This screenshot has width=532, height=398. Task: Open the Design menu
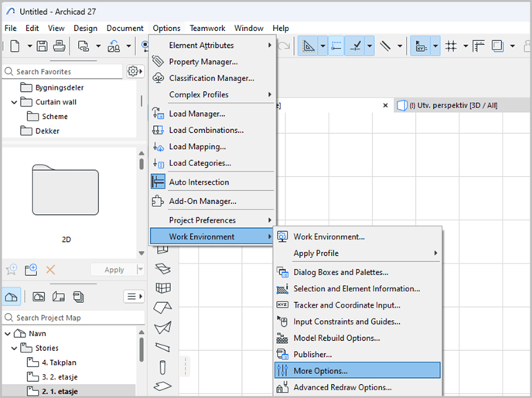click(x=86, y=28)
